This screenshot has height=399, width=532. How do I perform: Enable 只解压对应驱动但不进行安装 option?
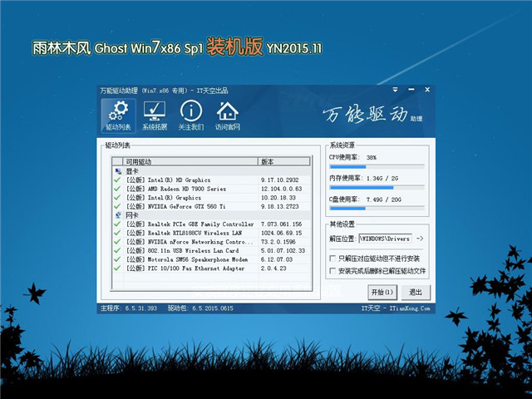click(332, 259)
